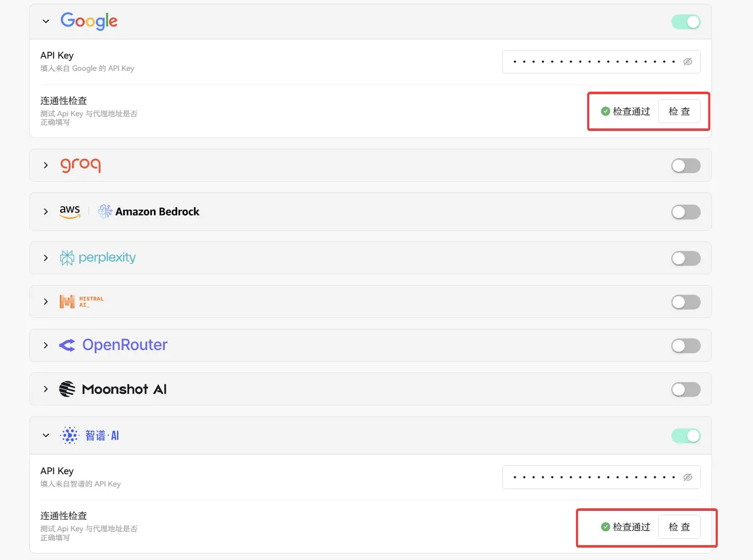The width and height of the screenshot is (753, 560).
Task: Enable the Moonshot AI switch
Action: pos(685,389)
